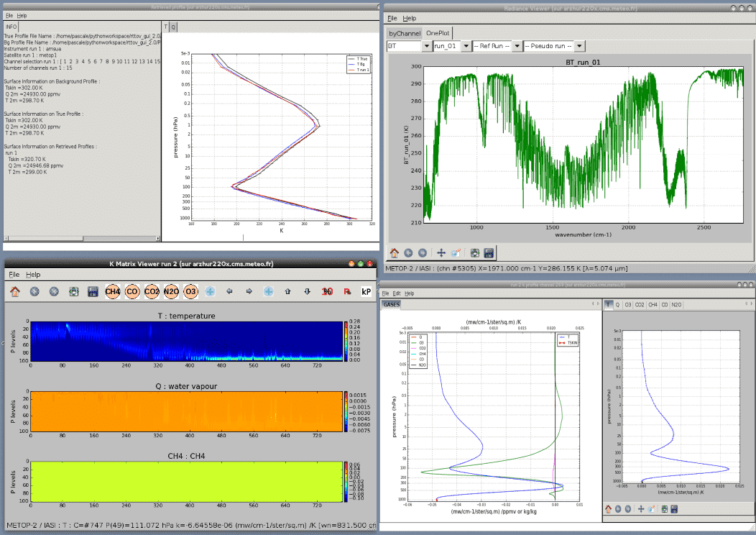Save the BT_run_01 figure in Radiance Viewer
Image resolution: width=756 pixels, height=535 pixels.
click(489, 253)
